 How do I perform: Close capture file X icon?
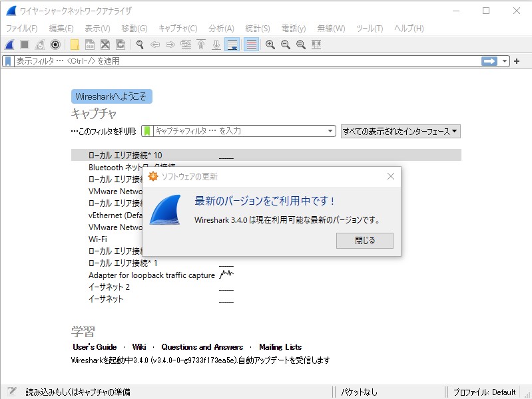(x=105, y=45)
